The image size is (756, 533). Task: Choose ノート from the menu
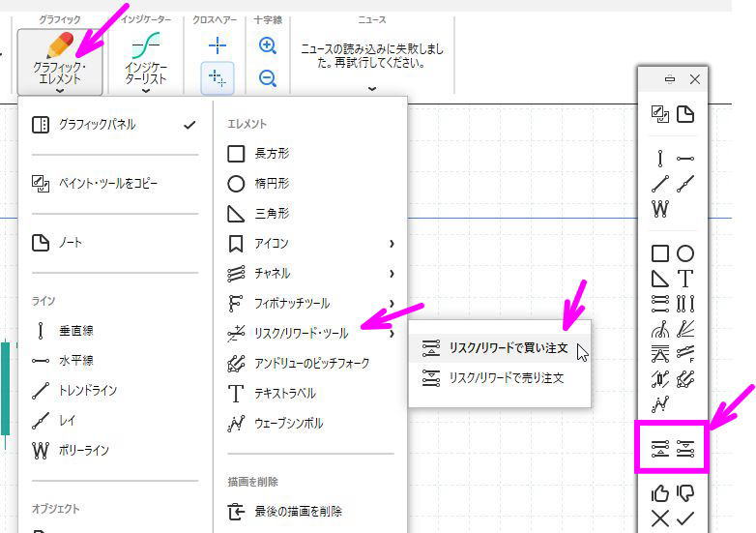115,243
